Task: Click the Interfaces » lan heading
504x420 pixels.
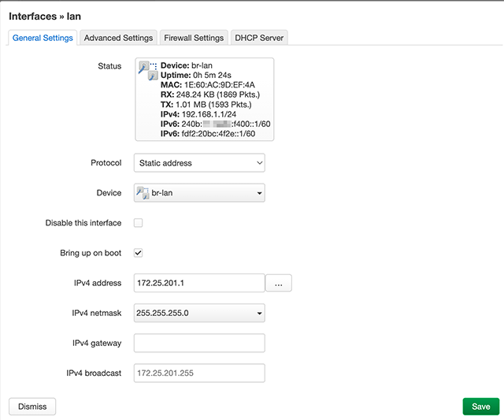Action: [x=45, y=17]
